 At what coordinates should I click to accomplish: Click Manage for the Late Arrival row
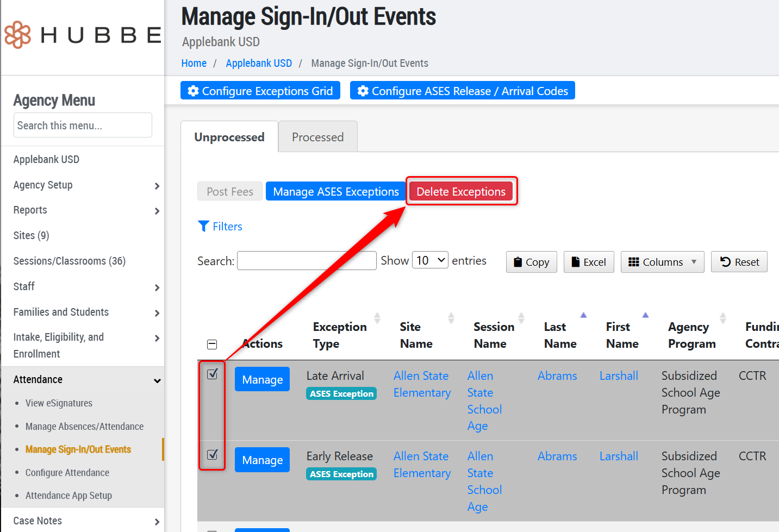point(262,379)
